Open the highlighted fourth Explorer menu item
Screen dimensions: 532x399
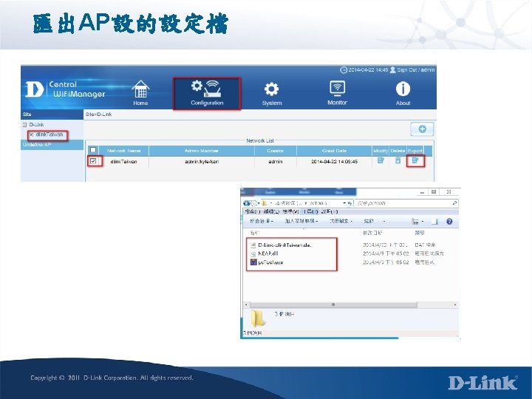point(310,212)
